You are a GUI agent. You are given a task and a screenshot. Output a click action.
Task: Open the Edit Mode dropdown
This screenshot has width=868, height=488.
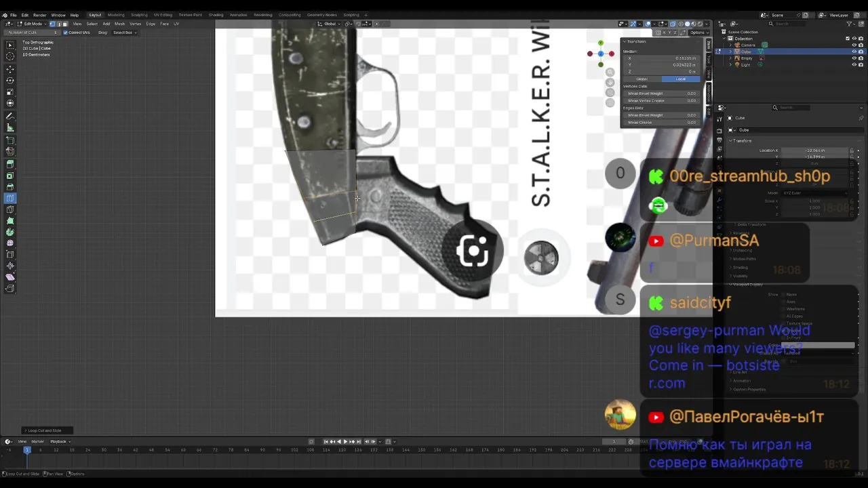pos(31,24)
